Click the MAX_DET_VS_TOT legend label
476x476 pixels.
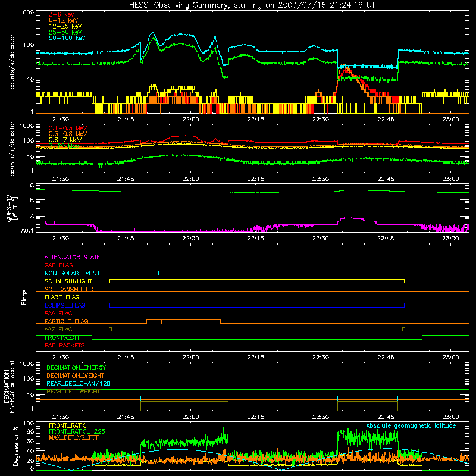(73, 437)
